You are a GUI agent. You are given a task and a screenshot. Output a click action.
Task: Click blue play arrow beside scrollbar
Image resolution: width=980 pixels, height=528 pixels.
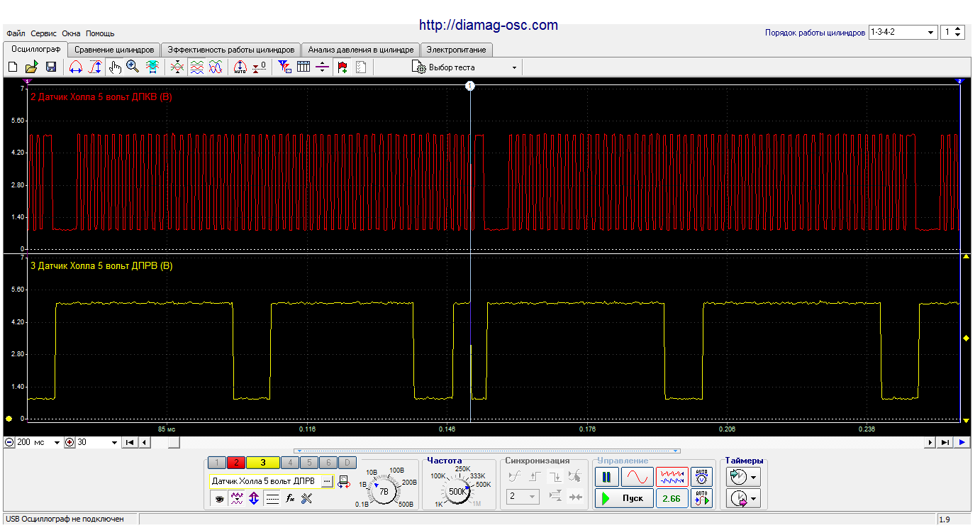point(962,442)
